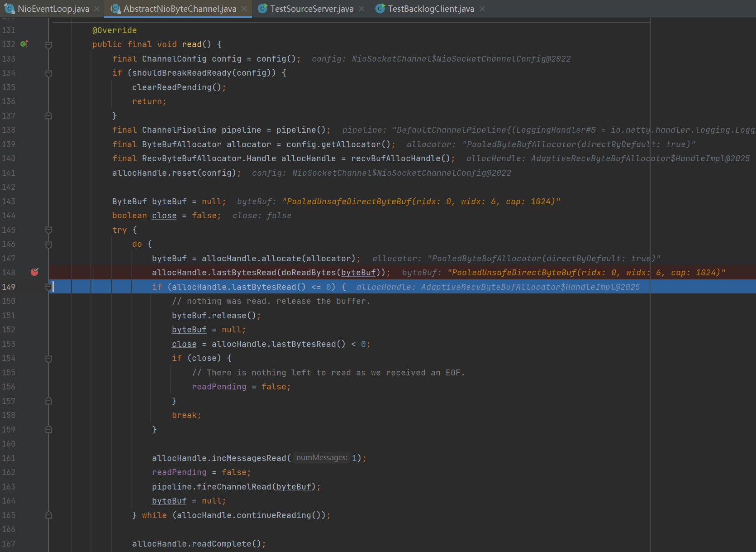Close the AbstractNioByteChannel.java tab
This screenshot has height=552, width=756.
click(x=244, y=9)
